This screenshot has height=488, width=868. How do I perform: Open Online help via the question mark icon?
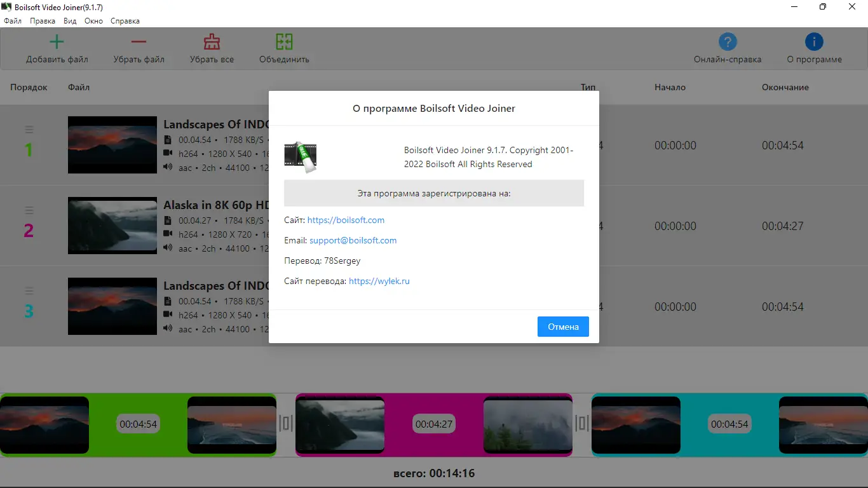(728, 42)
